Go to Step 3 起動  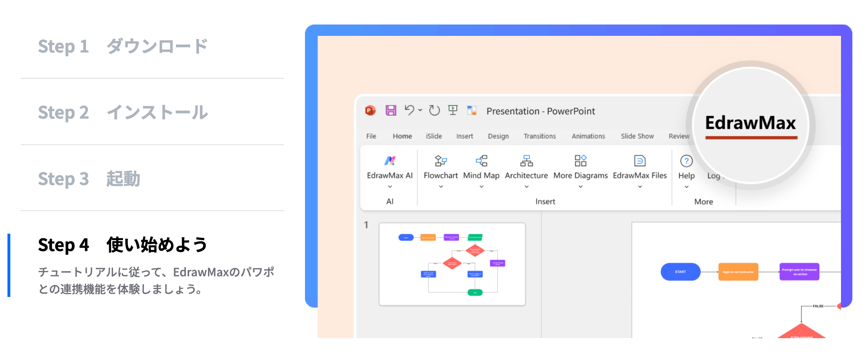(x=89, y=179)
